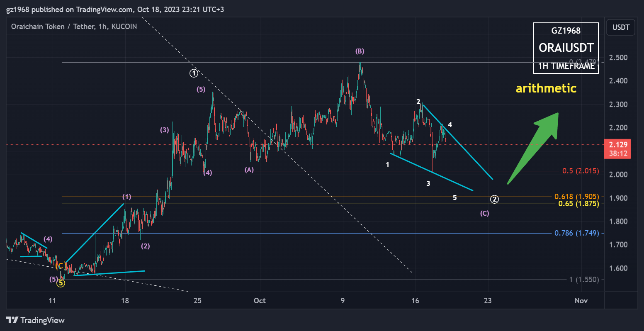
Task: Click the 2.400 price axis label
Action: 618,81
